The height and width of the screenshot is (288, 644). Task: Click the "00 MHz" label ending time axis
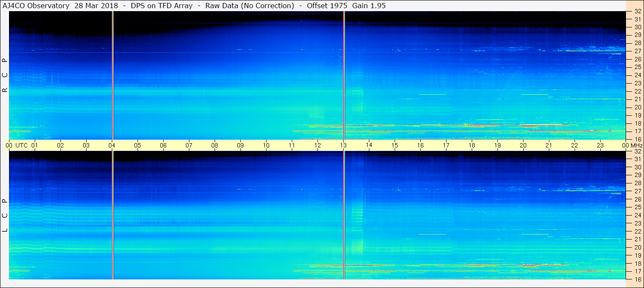click(632, 145)
